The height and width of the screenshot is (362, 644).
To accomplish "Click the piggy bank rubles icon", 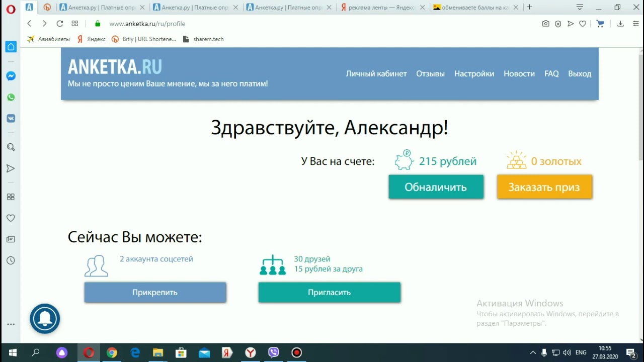I will 404,160.
